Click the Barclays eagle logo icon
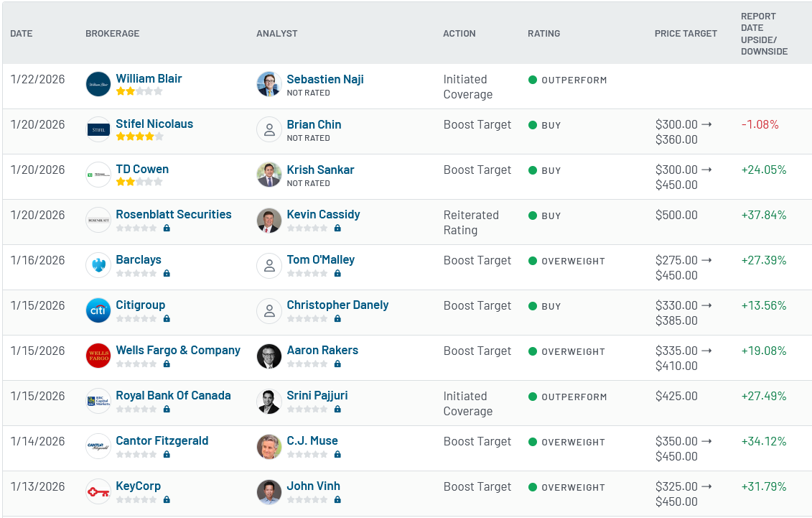This screenshot has height=518, width=812. pos(98,265)
